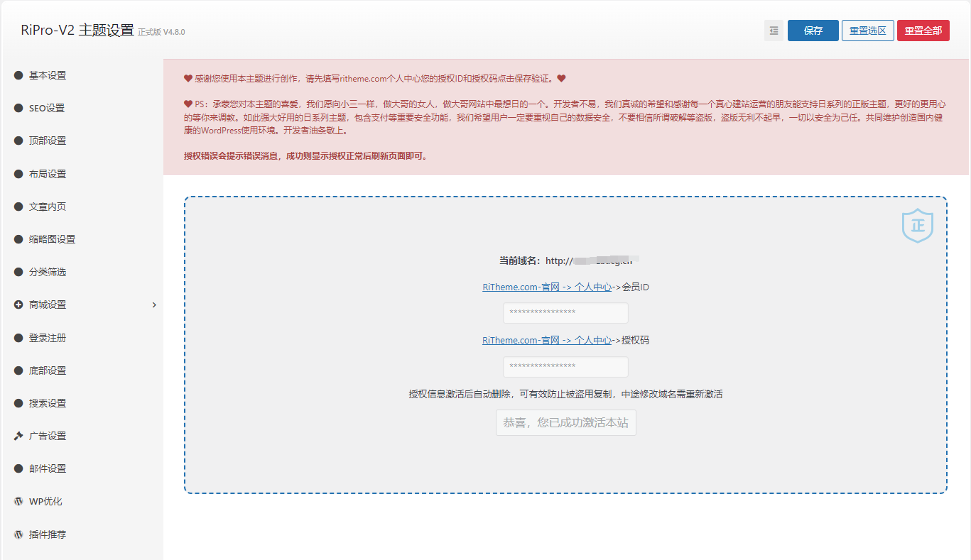This screenshot has height=560, width=971.
Task: Click the 保存 save button
Action: point(813,31)
